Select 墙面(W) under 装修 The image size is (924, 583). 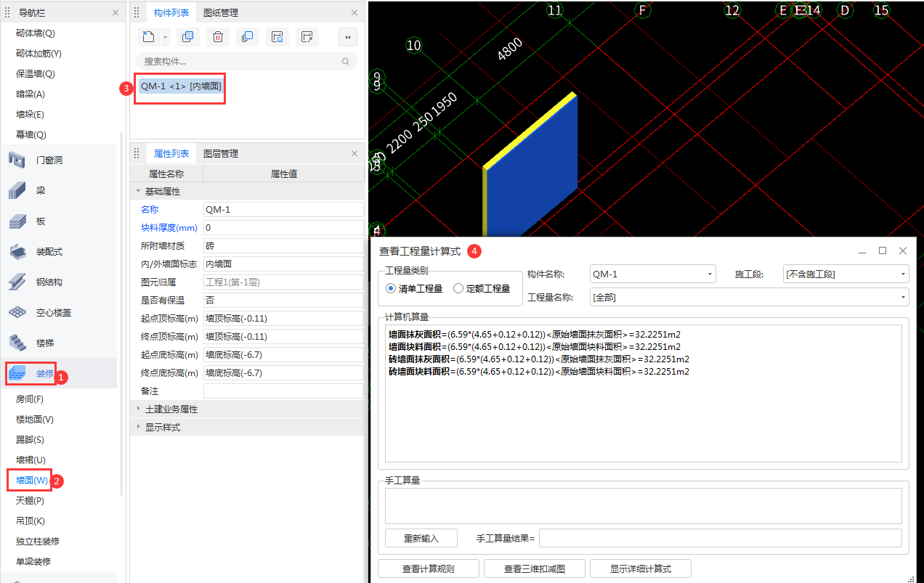pyautogui.click(x=32, y=480)
